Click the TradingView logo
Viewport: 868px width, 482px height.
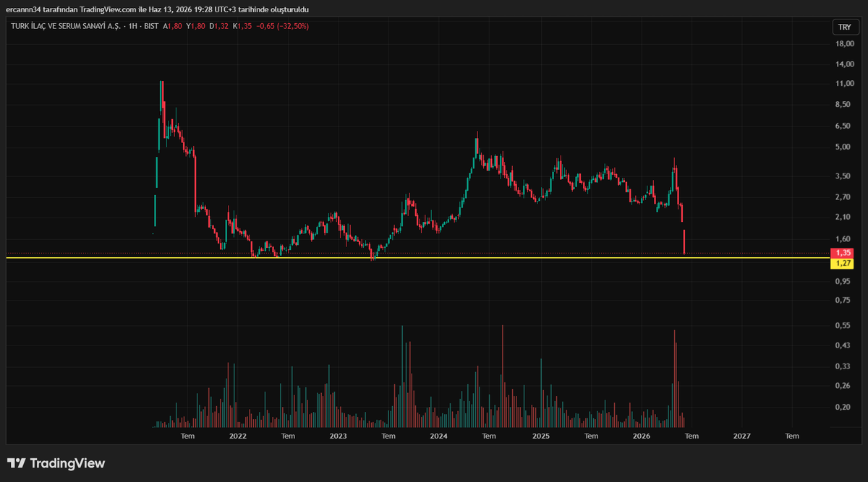(56, 463)
